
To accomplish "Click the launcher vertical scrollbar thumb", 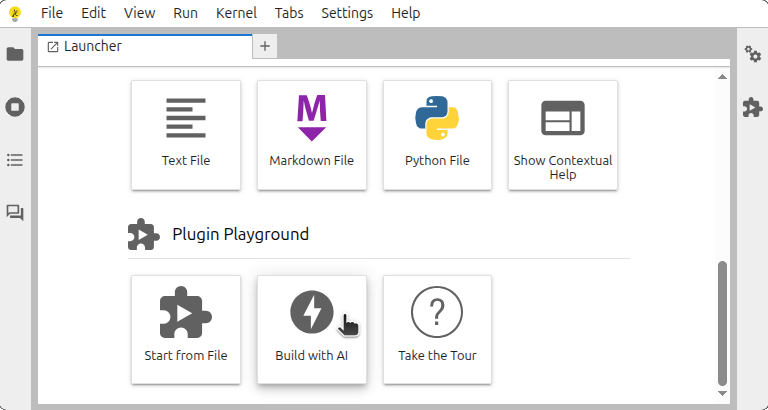I will [722, 324].
